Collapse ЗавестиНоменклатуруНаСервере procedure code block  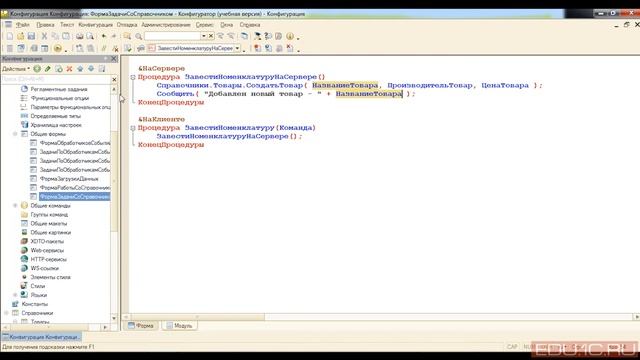click(x=133, y=77)
